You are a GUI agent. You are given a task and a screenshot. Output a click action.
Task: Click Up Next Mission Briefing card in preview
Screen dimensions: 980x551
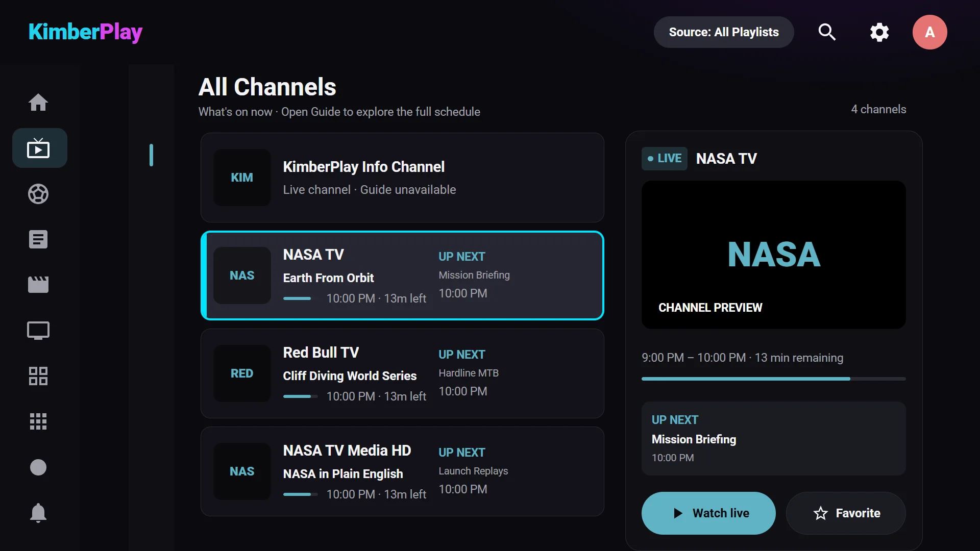774,439
